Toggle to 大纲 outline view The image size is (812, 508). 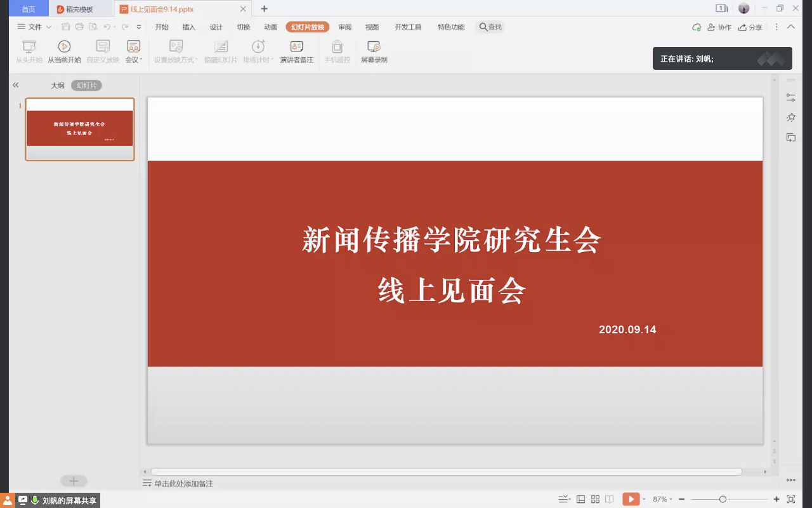click(x=58, y=85)
